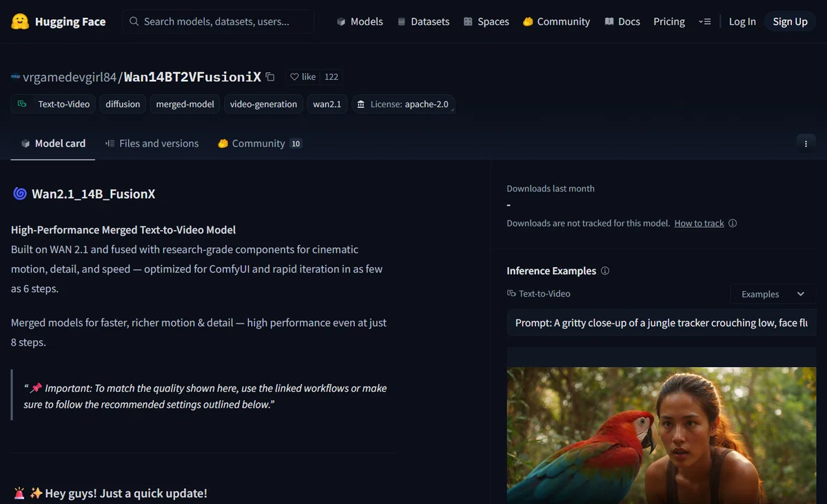Click the 'Downloads last month' label
The width and height of the screenshot is (827, 504).
551,188
